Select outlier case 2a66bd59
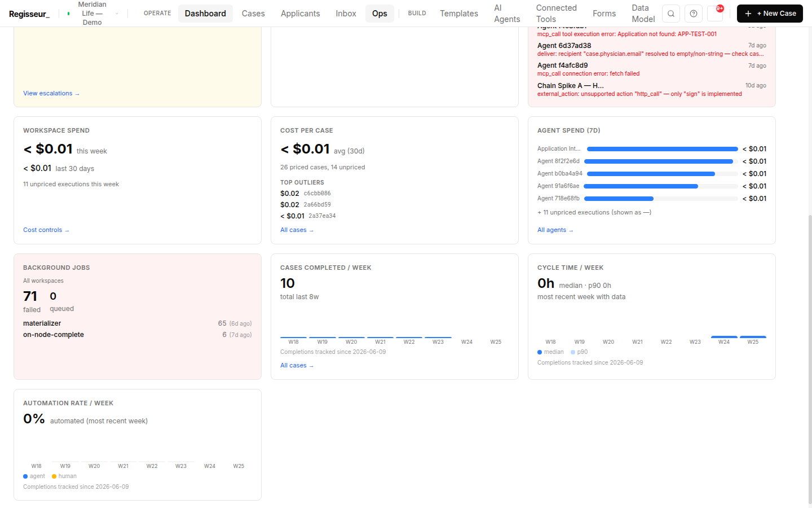 (x=317, y=205)
